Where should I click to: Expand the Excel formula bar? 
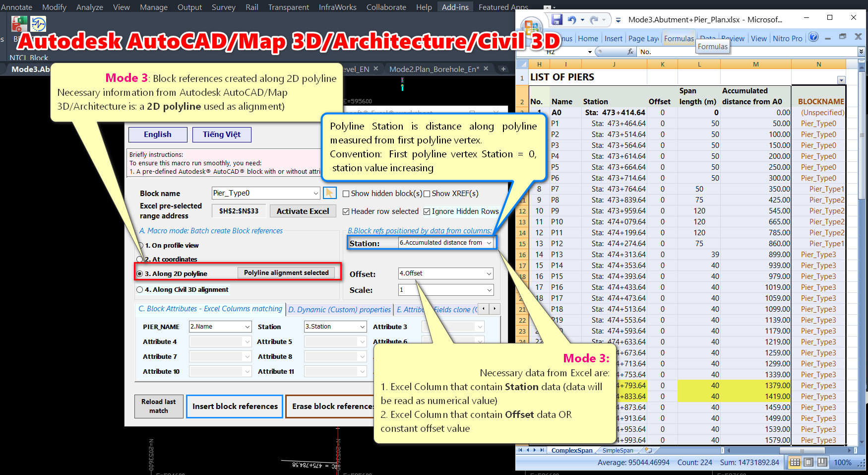[861, 52]
